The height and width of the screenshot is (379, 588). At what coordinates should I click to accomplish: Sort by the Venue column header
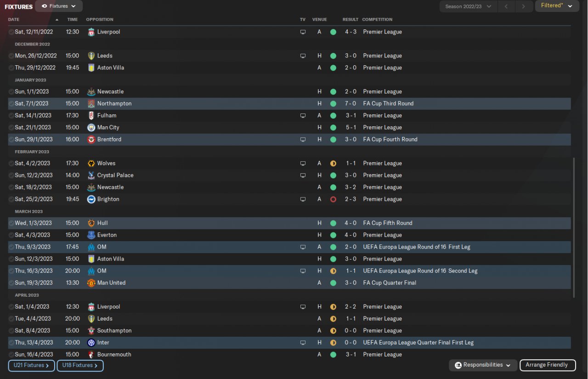(320, 20)
